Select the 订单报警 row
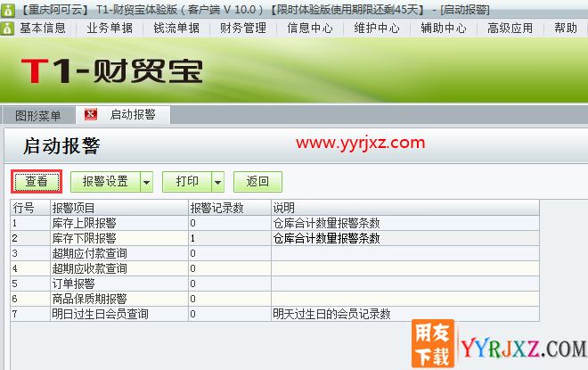Viewport: 588px width, 370px height. [275, 284]
